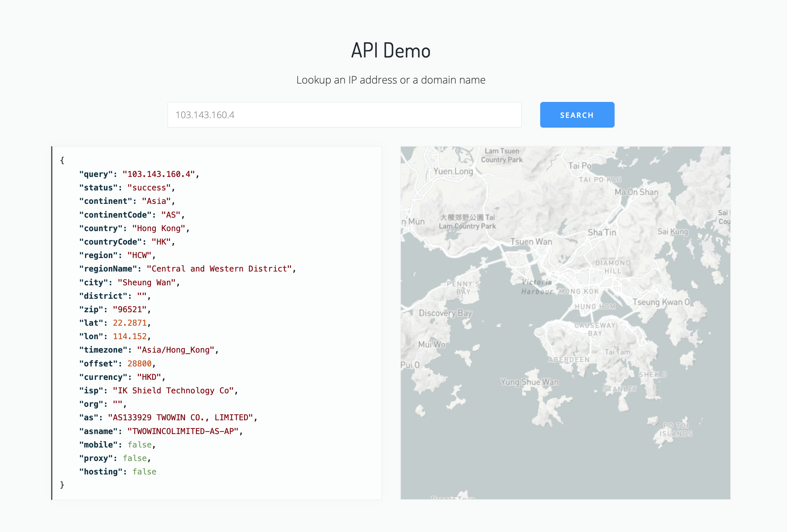Click Causeway Bay label on map
787x532 pixels.
click(x=595, y=329)
